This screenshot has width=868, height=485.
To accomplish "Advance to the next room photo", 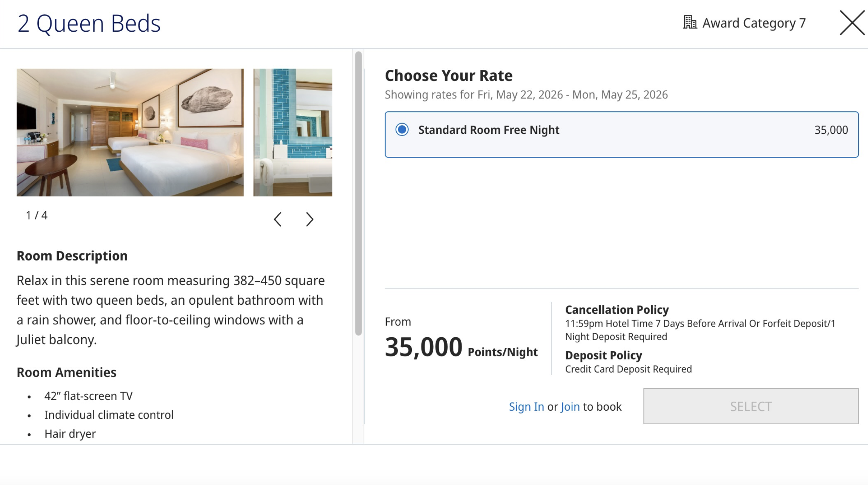I will [310, 219].
